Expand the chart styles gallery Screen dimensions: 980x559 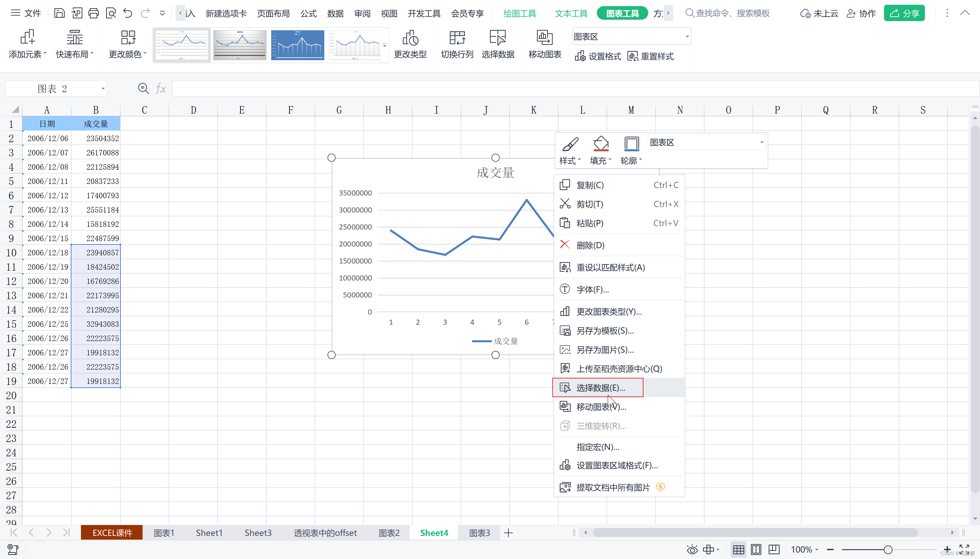[385, 45]
